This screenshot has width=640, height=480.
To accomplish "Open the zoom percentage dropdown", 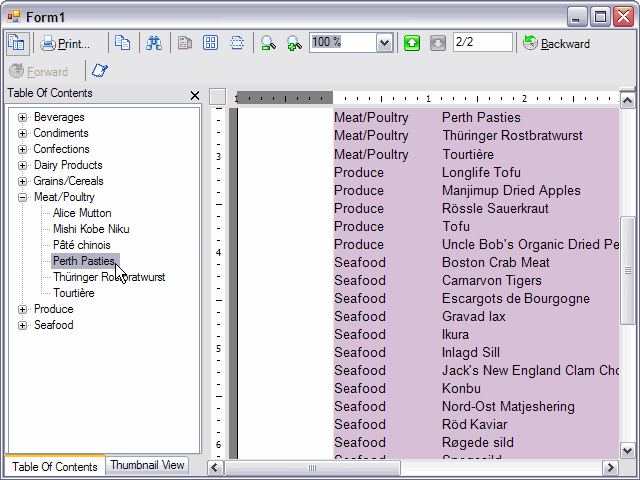I will point(384,43).
